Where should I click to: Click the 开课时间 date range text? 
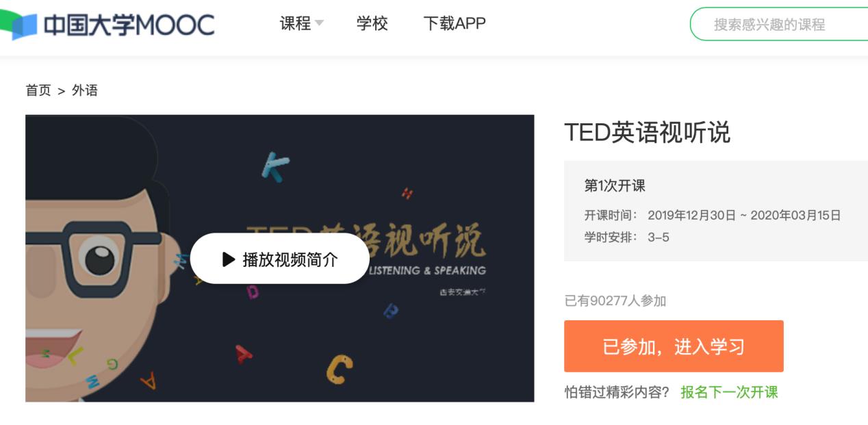click(x=744, y=215)
